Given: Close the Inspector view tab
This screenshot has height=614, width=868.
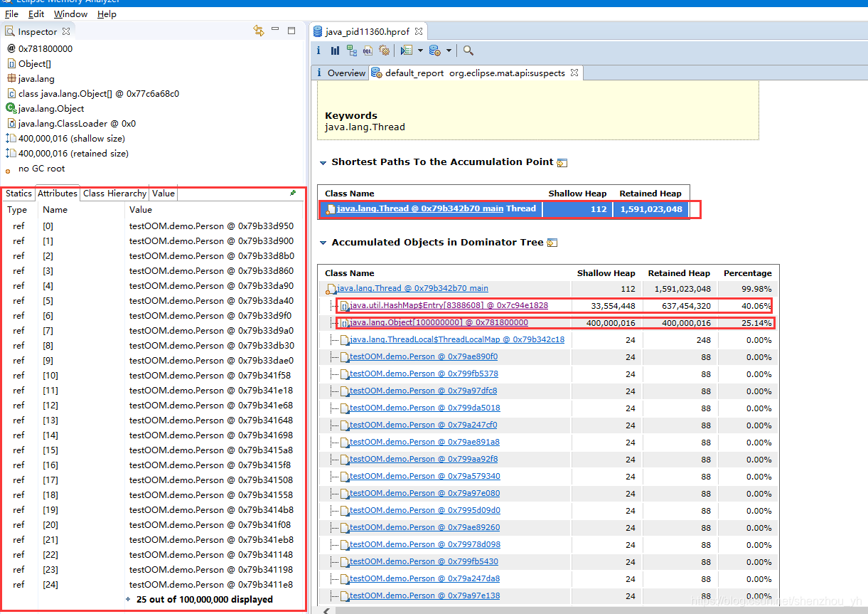Looking at the screenshot, I should point(66,31).
